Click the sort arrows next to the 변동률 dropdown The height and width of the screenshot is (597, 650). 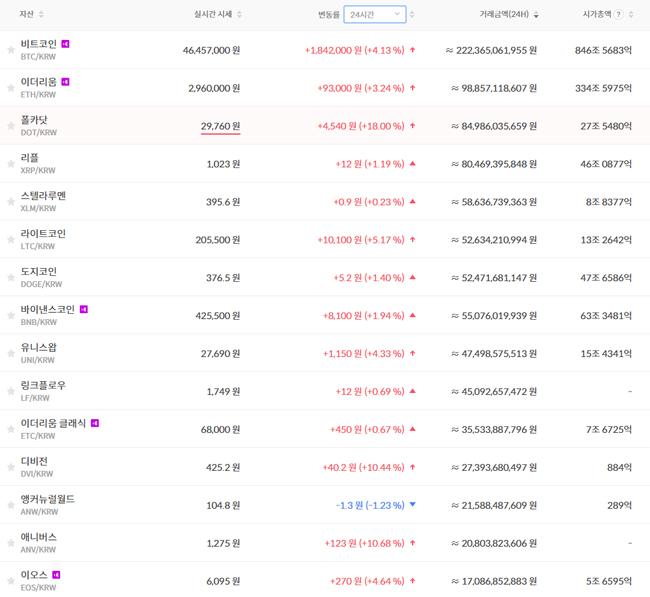tap(412, 15)
